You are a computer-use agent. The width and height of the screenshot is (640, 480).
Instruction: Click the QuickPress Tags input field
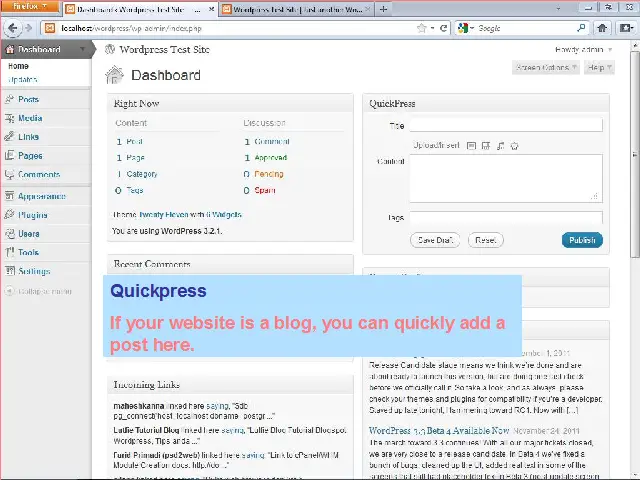pos(506,217)
